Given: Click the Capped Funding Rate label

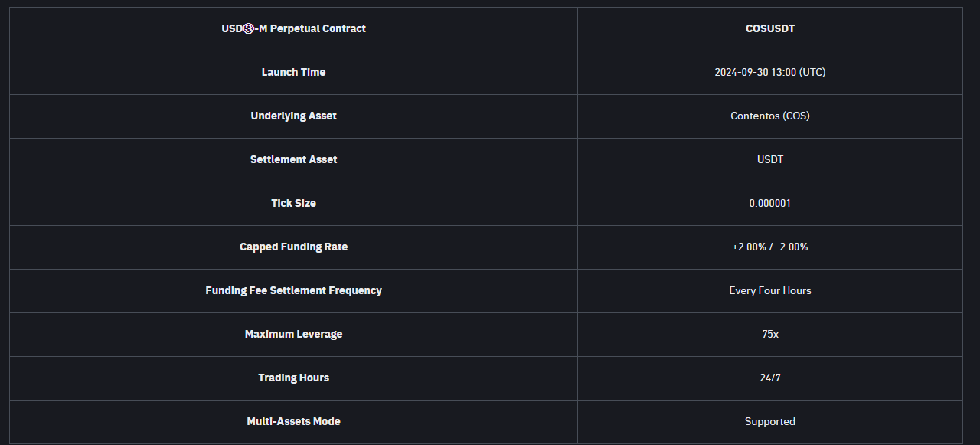Looking at the screenshot, I should 293,247.
